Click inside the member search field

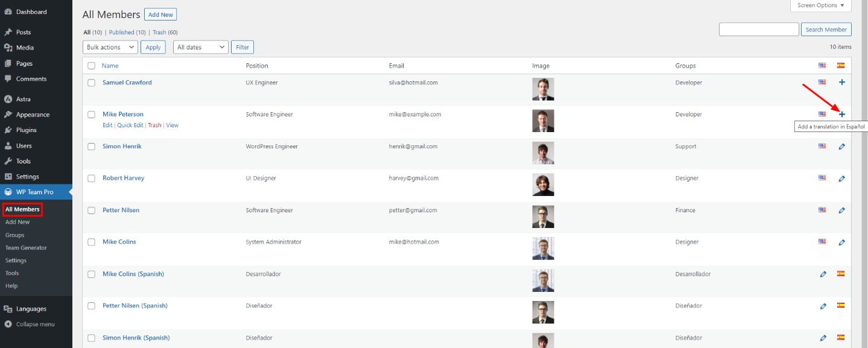(x=758, y=29)
